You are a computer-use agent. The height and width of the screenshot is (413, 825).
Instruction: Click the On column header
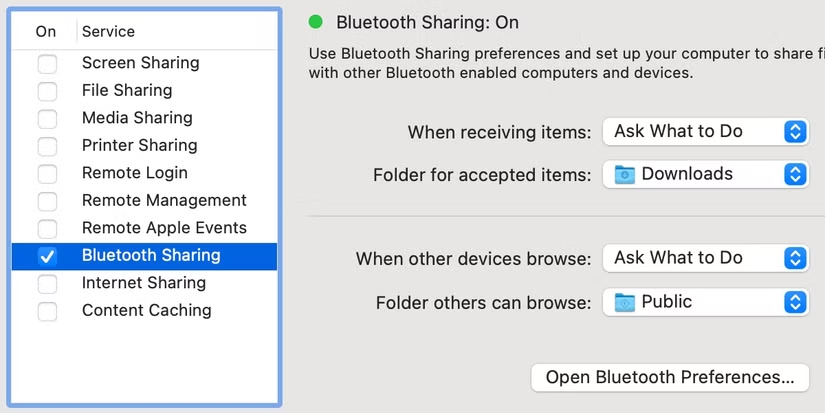[x=46, y=32]
